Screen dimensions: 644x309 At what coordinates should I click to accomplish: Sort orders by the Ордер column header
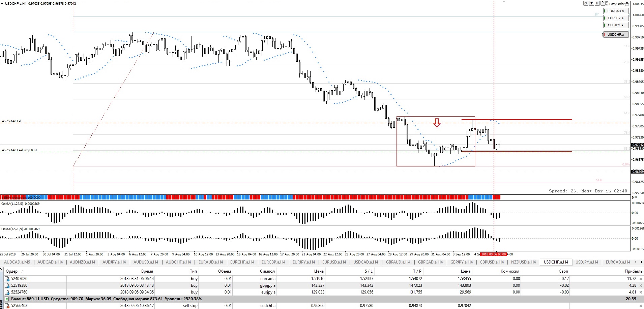pyautogui.click(x=35, y=271)
